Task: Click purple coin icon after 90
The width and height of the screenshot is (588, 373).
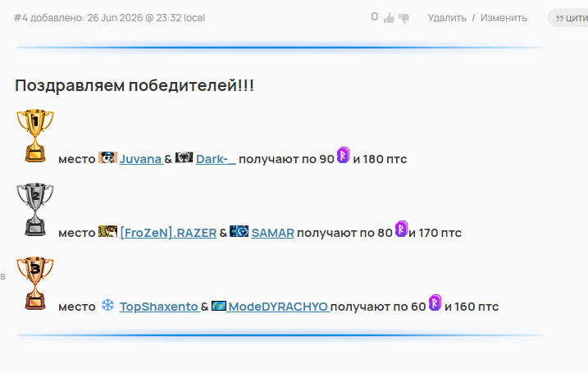Action: pyautogui.click(x=343, y=155)
